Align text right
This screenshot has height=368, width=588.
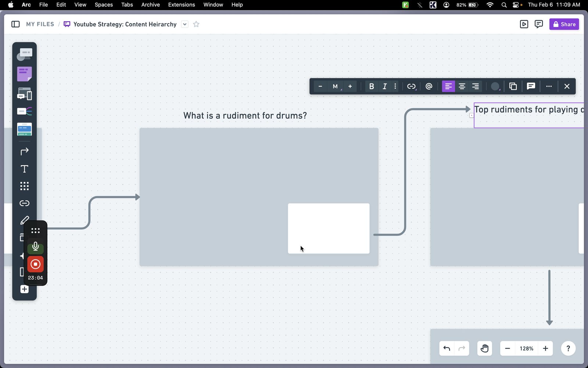click(x=476, y=86)
